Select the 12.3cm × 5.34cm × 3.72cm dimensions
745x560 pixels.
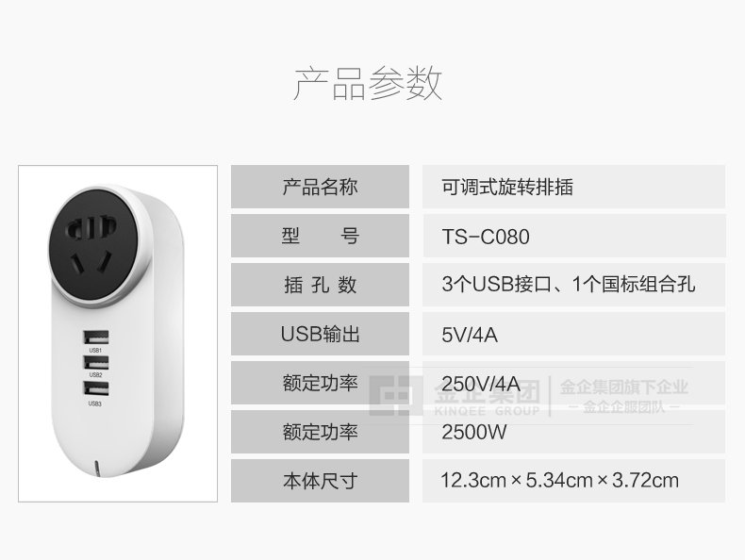[x=560, y=480]
